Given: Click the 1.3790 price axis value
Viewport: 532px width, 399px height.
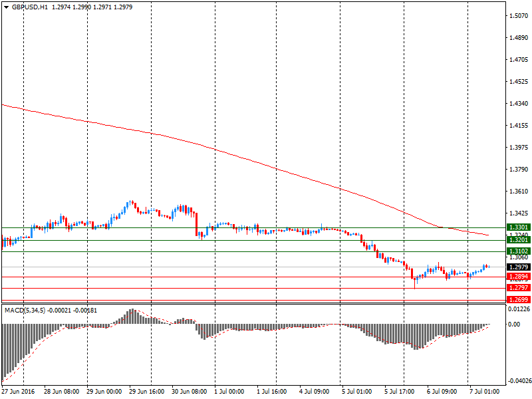Looking at the screenshot, I should [519, 170].
